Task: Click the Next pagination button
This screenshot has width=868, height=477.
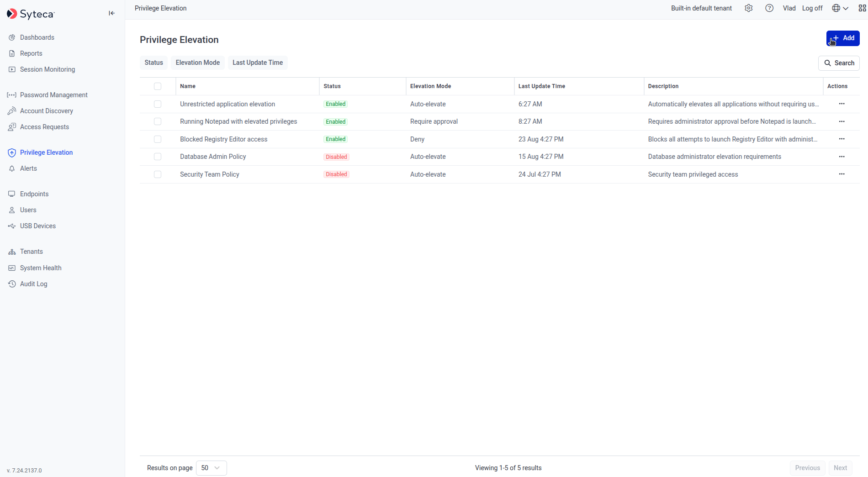Action: point(840,468)
